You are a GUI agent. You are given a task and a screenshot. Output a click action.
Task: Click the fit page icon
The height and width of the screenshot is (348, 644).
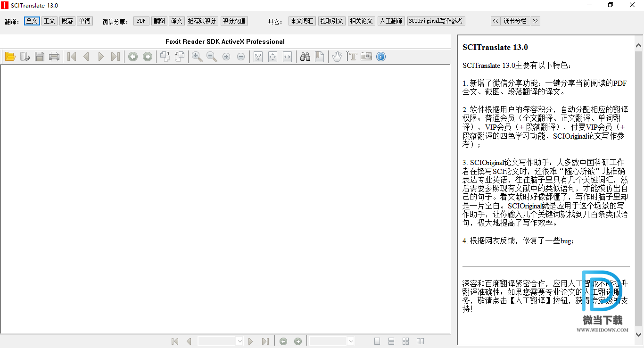[x=272, y=57]
